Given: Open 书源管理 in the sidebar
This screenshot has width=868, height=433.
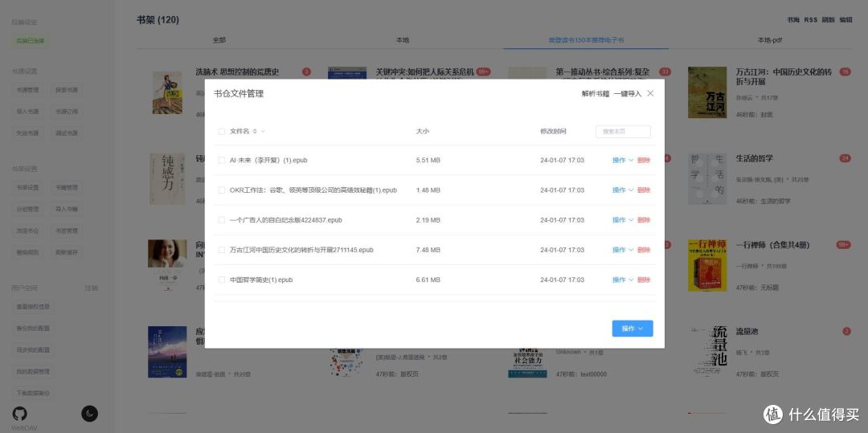Looking at the screenshot, I should point(27,90).
